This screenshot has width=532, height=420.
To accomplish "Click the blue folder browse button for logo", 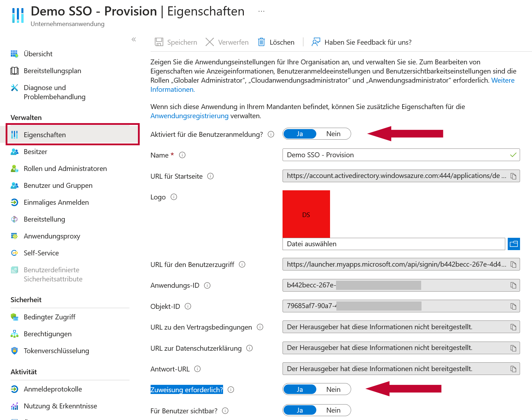I will pos(514,244).
